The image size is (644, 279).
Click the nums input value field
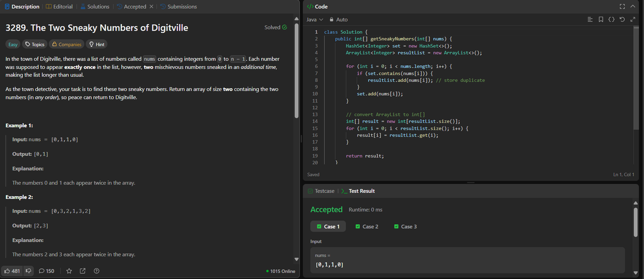click(x=468, y=260)
